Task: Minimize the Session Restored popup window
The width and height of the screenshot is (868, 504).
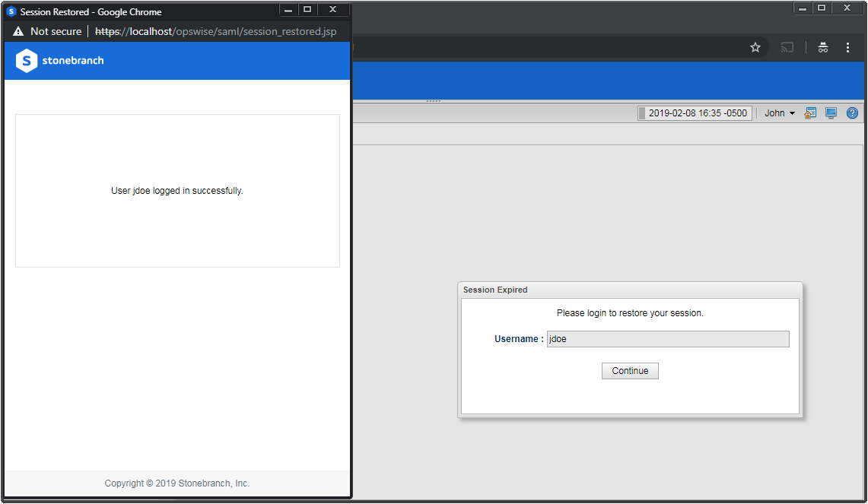Action: (288, 10)
